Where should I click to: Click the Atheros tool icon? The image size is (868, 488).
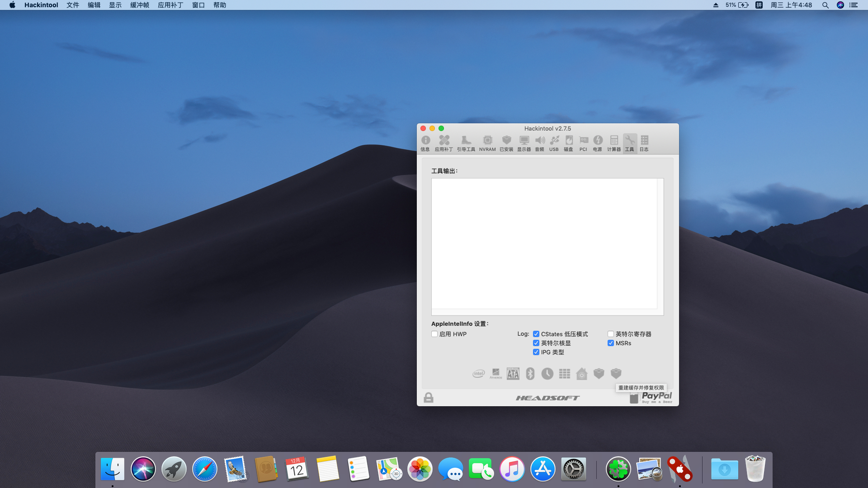(496, 374)
